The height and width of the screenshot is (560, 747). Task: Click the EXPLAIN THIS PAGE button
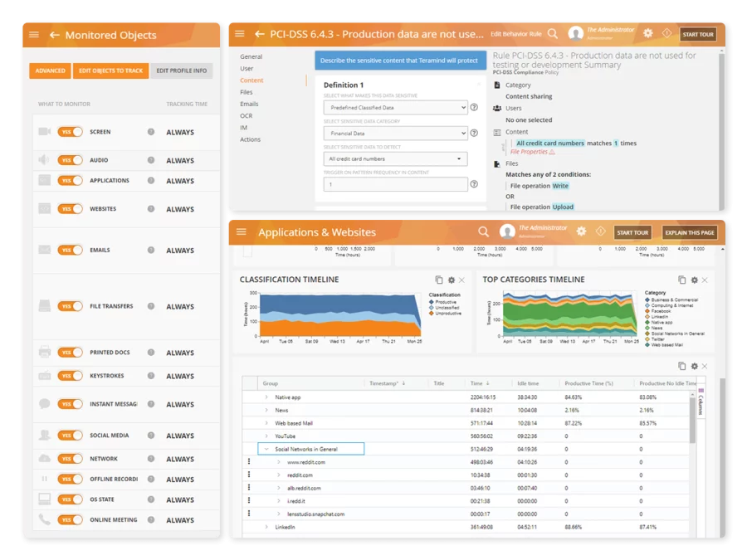click(x=690, y=233)
